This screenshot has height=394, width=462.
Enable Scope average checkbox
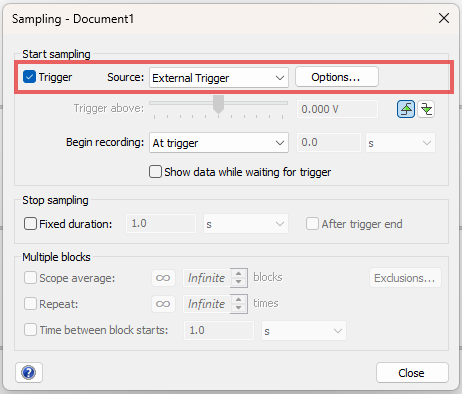[30, 278]
